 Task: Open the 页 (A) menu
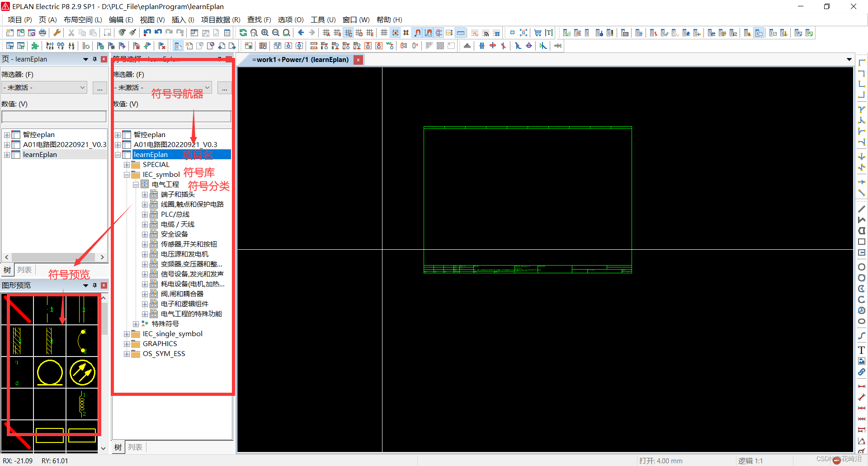48,19
